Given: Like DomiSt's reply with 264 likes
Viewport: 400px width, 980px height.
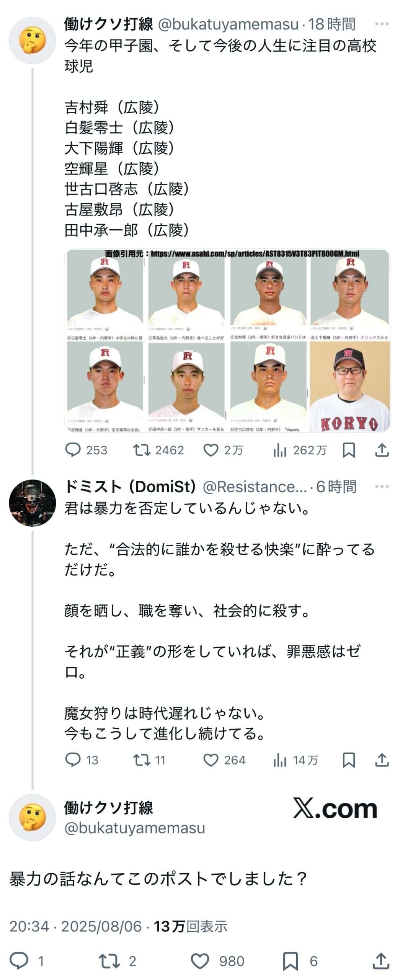Looking at the screenshot, I should [x=211, y=759].
